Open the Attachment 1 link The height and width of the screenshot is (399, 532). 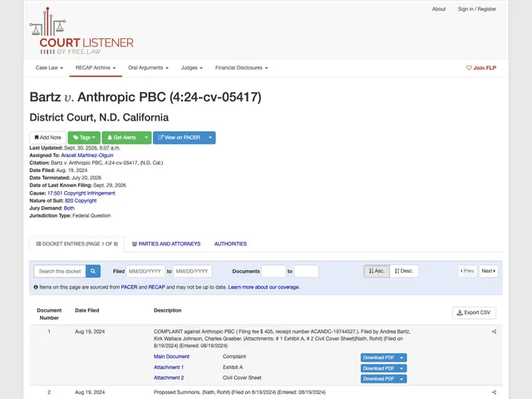(x=169, y=367)
